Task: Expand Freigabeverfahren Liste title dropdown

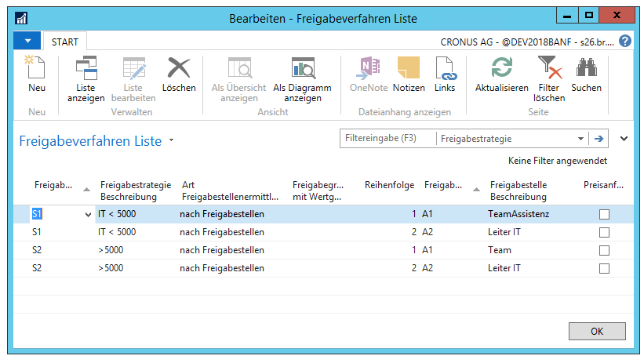Action: click(x=171, y=140)
